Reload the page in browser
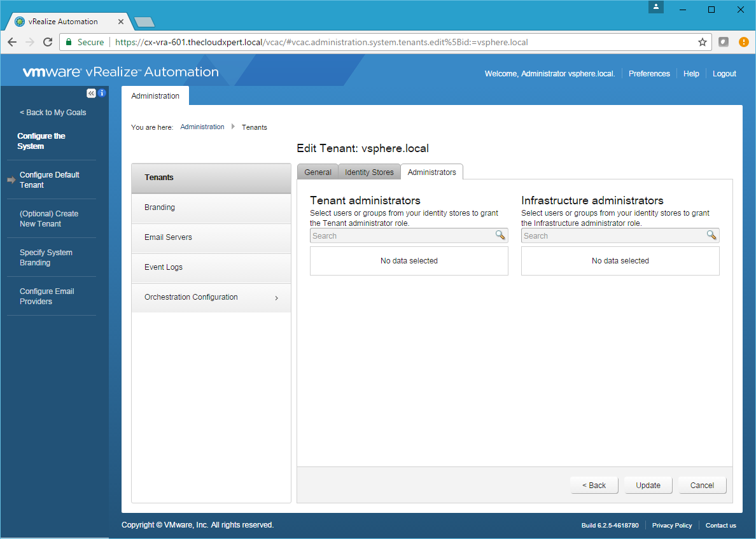Viewport: 756px width, 539px height. 48,42
